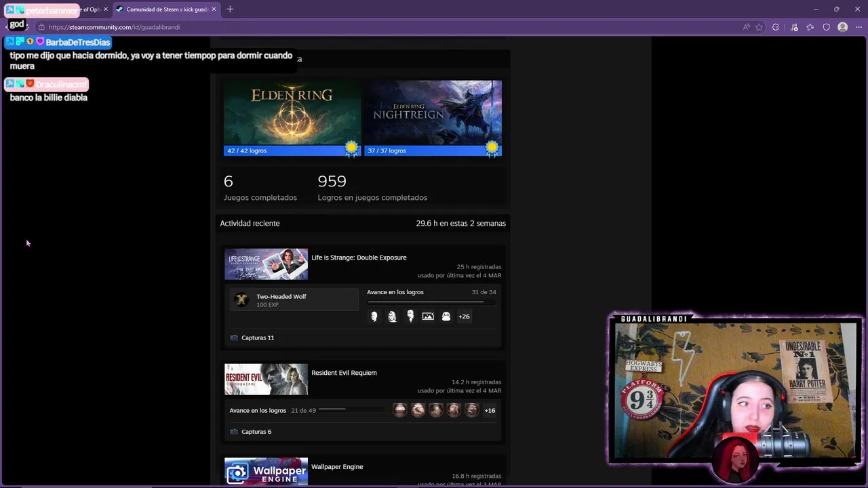
Task: Open the Wallpaper Engine thumbnail
Action: click(x=266, y=472)
